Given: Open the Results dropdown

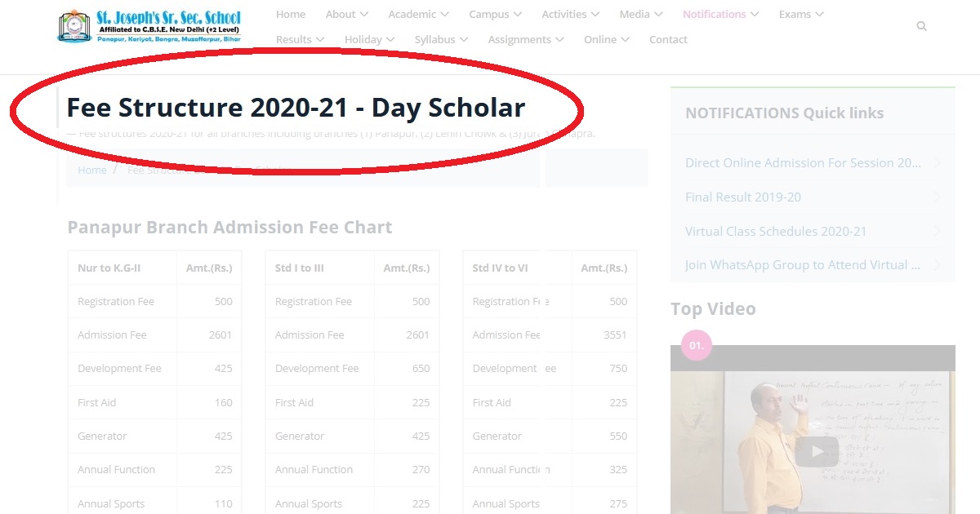Looking at the screenshot, I should [x=295, y=39].
